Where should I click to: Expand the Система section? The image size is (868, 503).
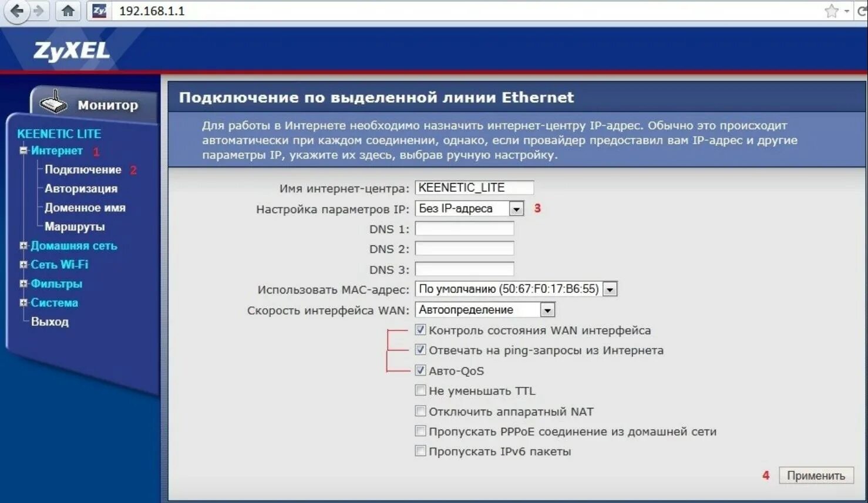coord(23,302)
